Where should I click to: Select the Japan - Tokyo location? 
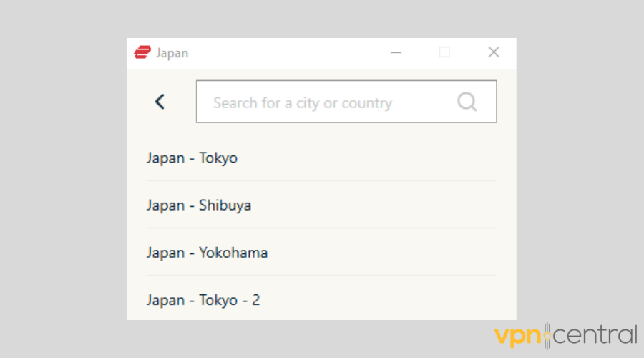(192, 158)
